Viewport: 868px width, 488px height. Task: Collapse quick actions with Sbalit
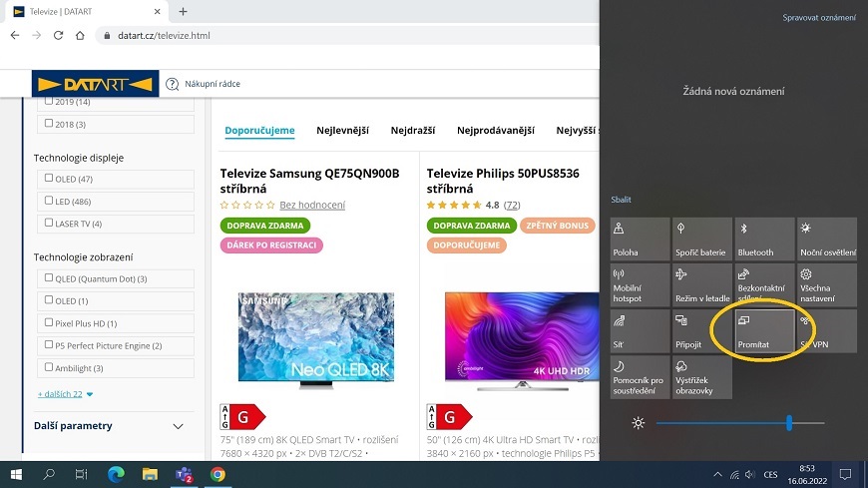pos(621,200)
